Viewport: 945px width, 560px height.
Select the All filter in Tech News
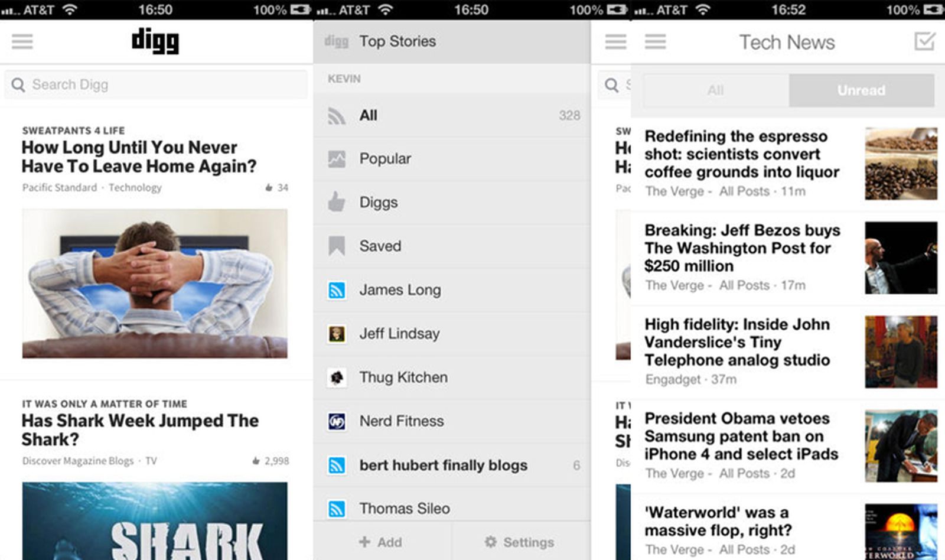[x=715, y=90]
